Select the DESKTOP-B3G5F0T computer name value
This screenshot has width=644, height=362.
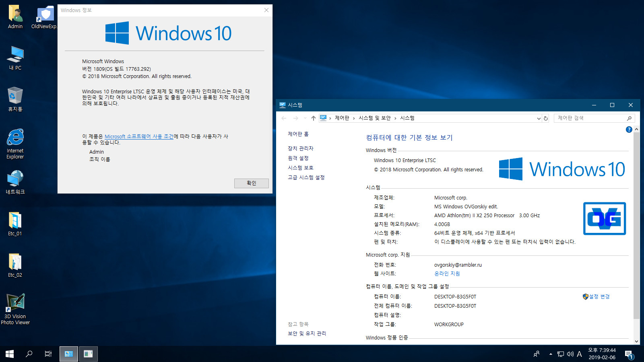coord(455,297)
